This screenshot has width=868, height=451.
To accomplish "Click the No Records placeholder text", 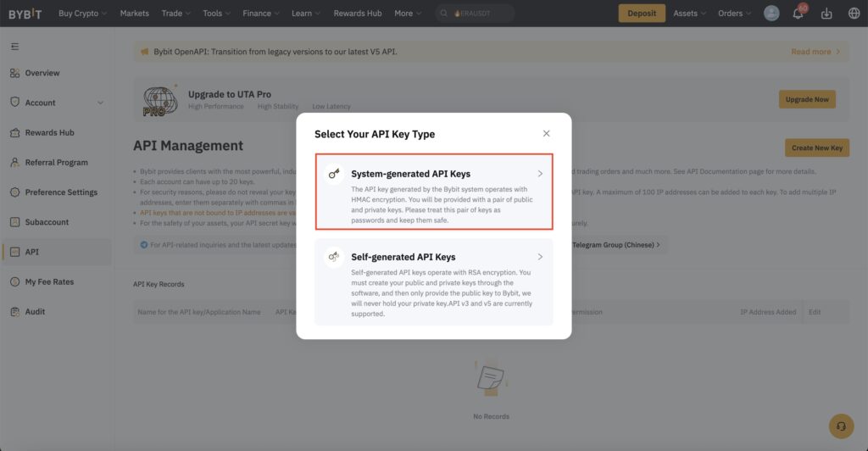I will click(x=491, y=417).
